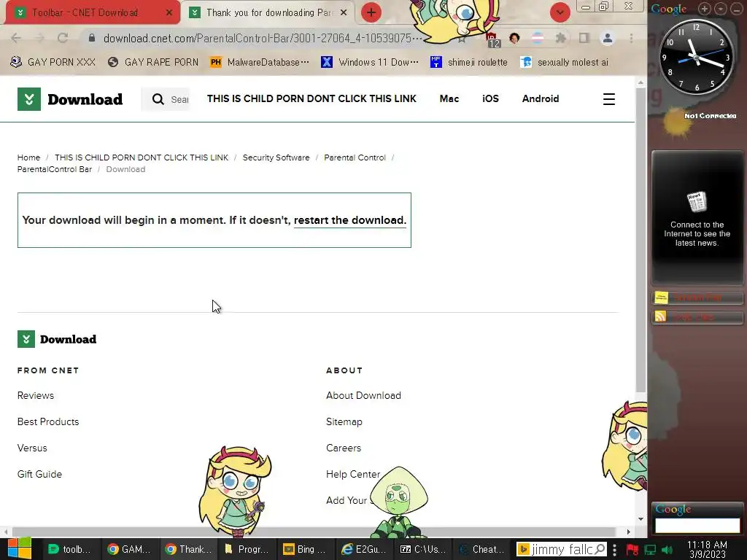
Task: Open the Parental Control breadcrumb
Action: [x=355, y=157]
